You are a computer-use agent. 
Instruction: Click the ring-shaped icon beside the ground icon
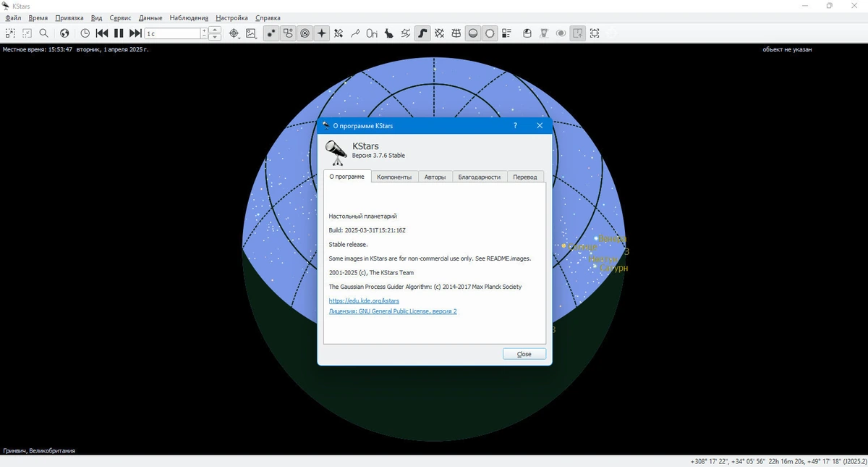click(490, 33)
